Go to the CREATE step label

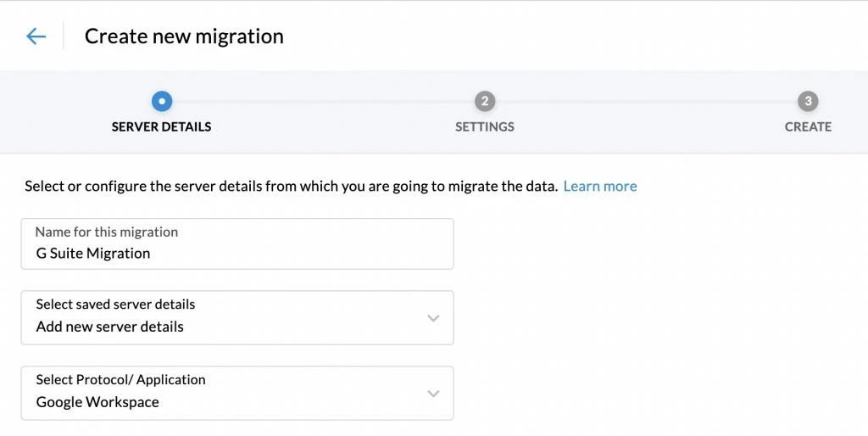pyautogui.click(x=808, y=127)
